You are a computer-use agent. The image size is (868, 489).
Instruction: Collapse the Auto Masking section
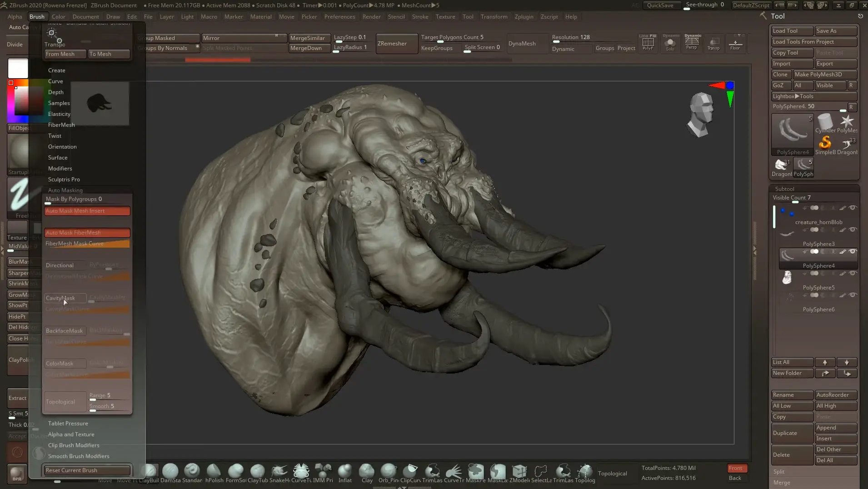pyautogui.click(x=65, y=190)
